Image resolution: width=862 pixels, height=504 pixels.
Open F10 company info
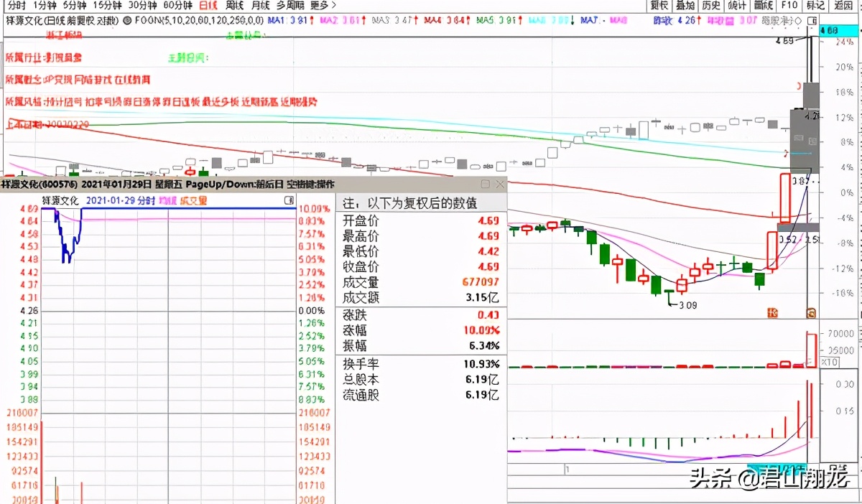point(789,6)
